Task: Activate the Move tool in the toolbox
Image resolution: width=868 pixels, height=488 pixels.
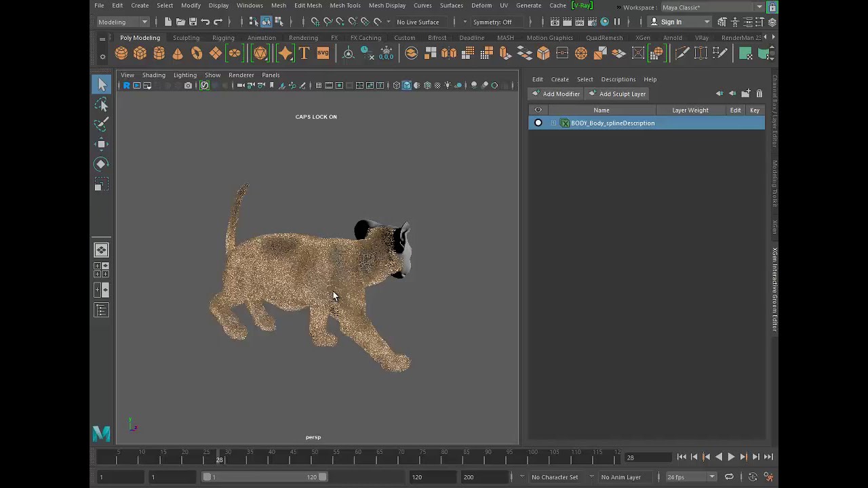Action: [x=102, y=144]
